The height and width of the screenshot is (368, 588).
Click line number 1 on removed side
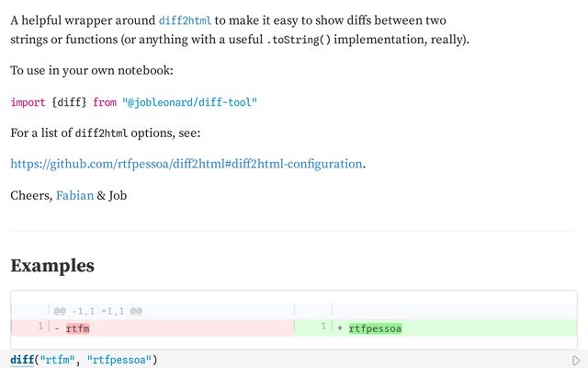40,327
